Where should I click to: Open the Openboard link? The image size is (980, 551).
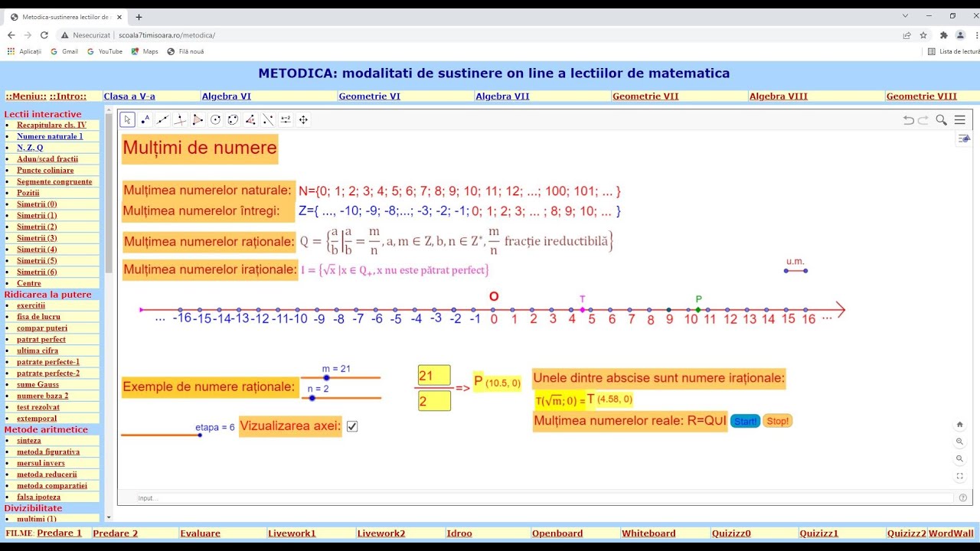[557, 533]
